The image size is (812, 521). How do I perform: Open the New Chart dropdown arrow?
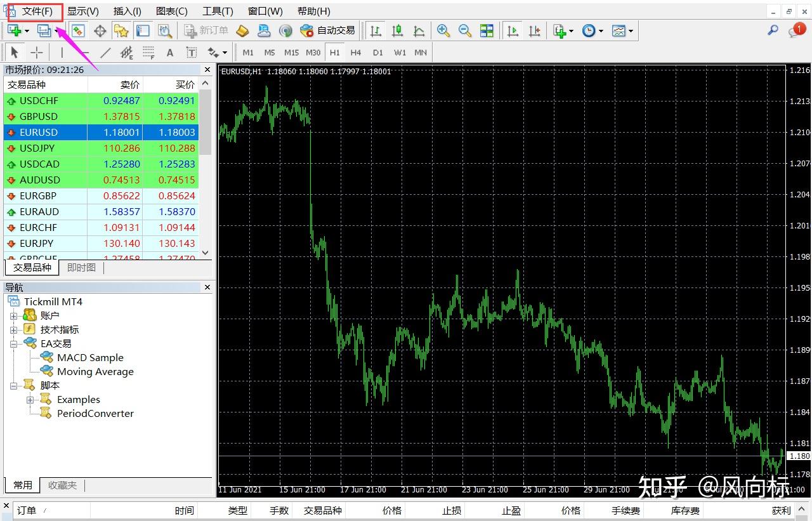27,31
